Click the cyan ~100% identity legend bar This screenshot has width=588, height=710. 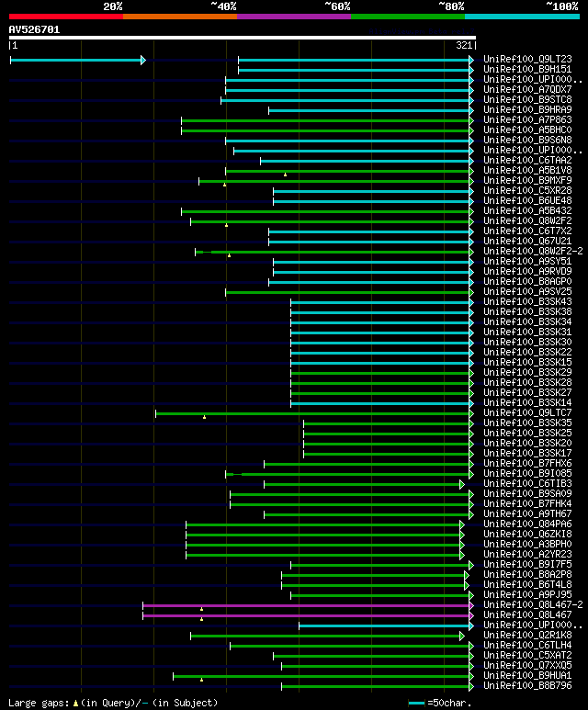(x=522, y=17)
